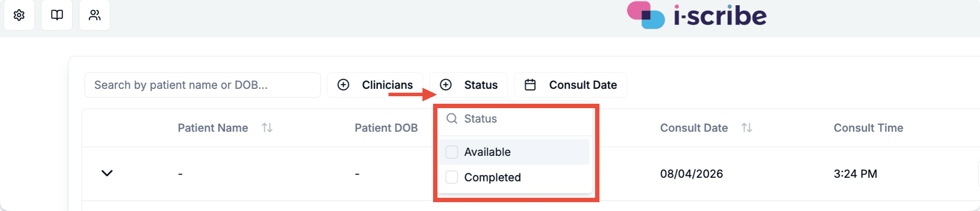The width and height of the screenshot is (980, 211).
Task: Focus the patient name or DOB search field
Action: coord(203,85)
